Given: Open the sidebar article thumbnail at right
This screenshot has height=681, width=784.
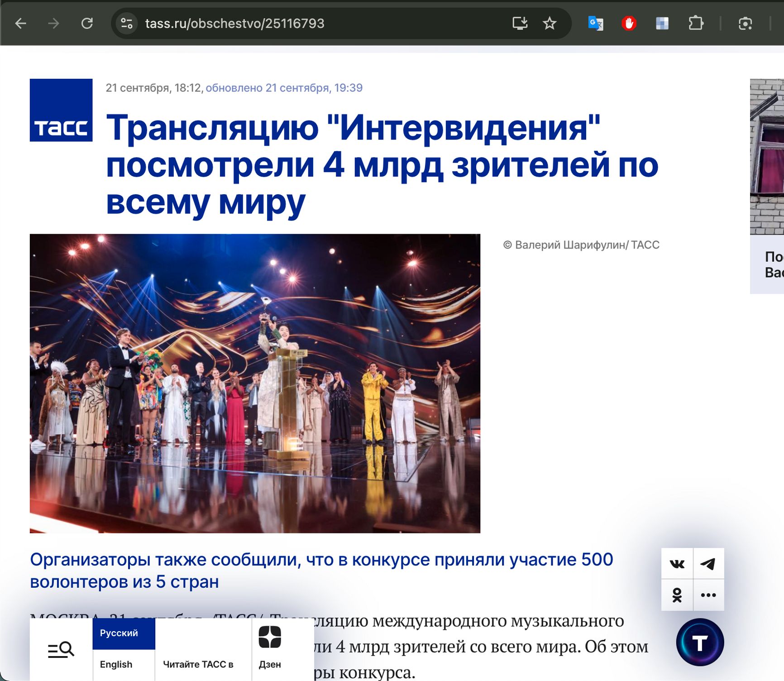Looking at the screenshot, I should (x=767, y=157).
